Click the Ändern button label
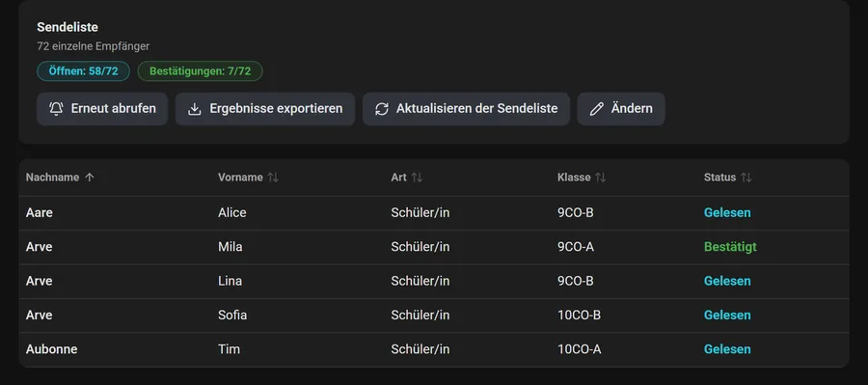Image resolution: width=868 pixels, height=385 pixels. [632, 109]
